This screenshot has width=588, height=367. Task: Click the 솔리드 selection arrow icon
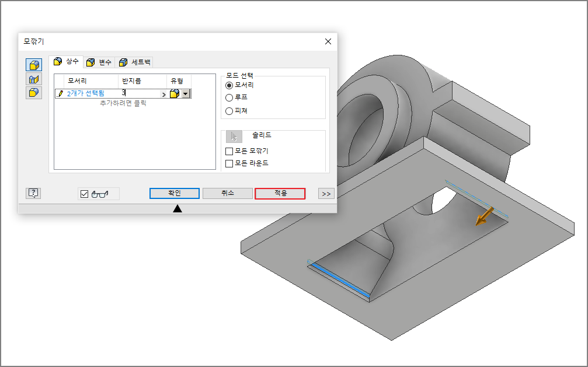click(x=234, y=137)
